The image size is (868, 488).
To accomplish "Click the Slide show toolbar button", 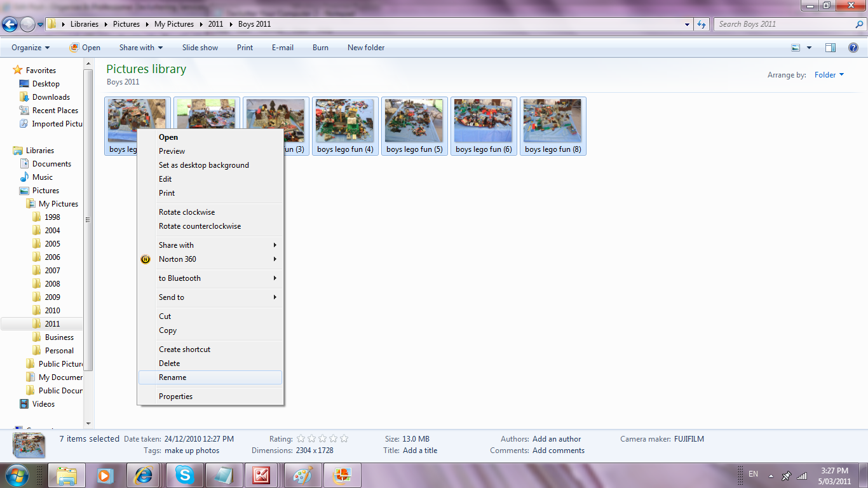I will [200, 48].
